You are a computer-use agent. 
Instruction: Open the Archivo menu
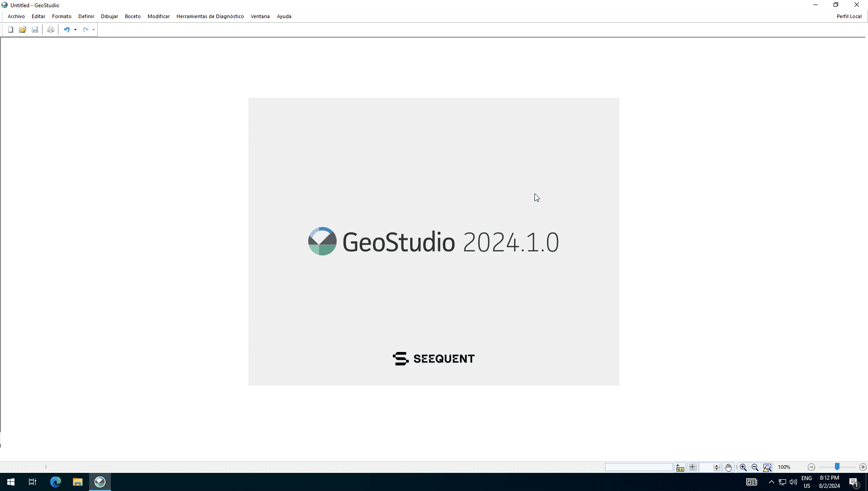point(16,16)
